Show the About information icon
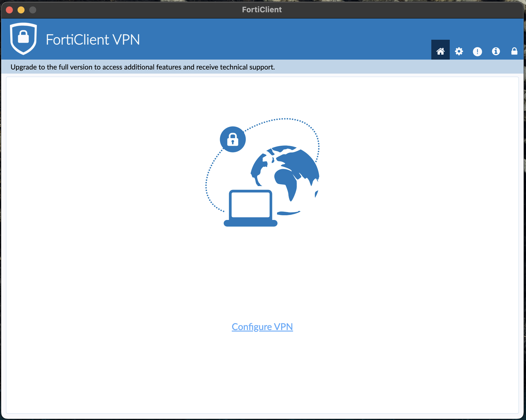The width and height of the screenshot is (526, 420). [x=496, y=51]
